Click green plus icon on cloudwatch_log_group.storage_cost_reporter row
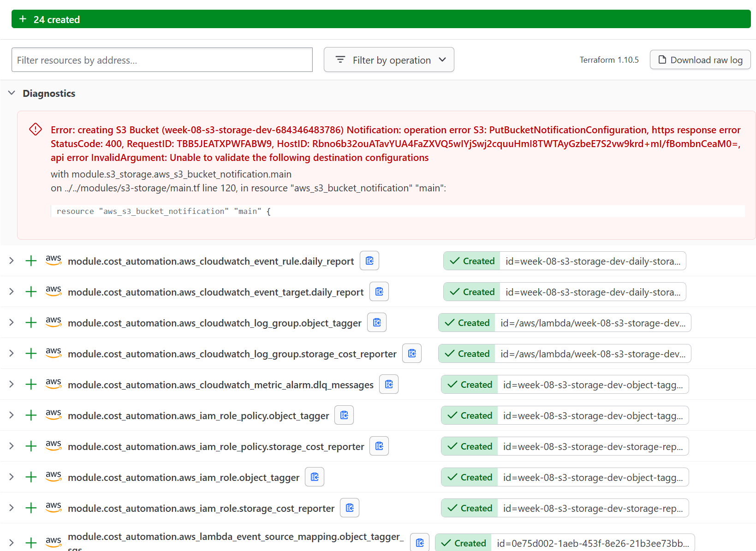The width and height of the screenshot is (756, 551). 31,354
